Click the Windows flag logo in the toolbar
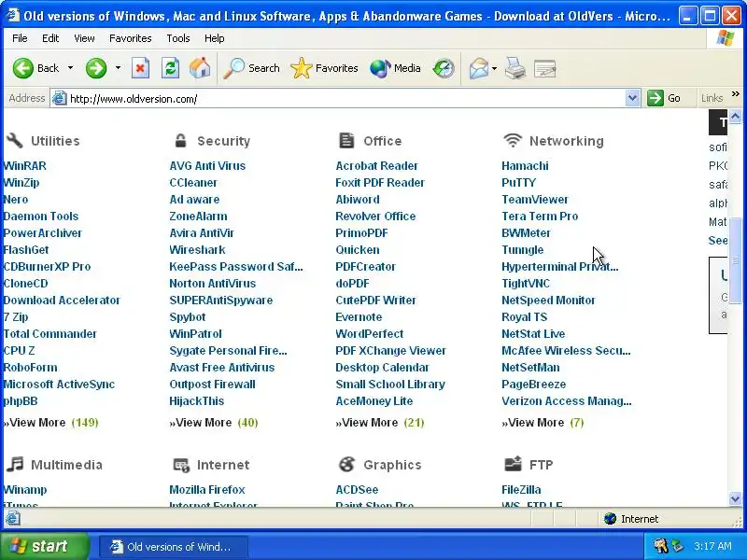 click(726, 38)
